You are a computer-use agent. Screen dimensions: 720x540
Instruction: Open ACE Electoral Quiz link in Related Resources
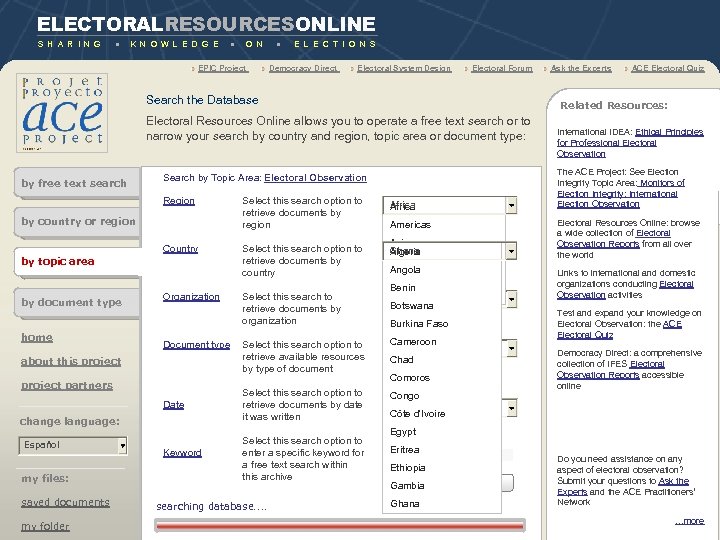click(x=619, y=330)
